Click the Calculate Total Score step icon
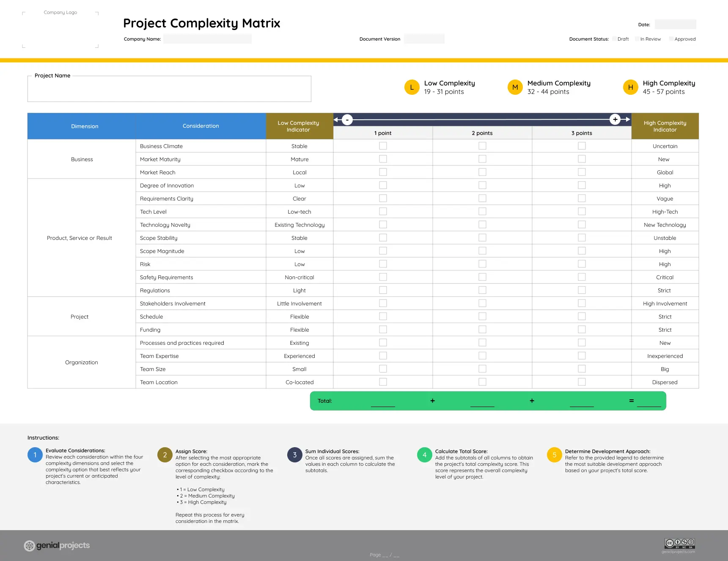Viewport: 728px width, 561px height. pos(424,455)
